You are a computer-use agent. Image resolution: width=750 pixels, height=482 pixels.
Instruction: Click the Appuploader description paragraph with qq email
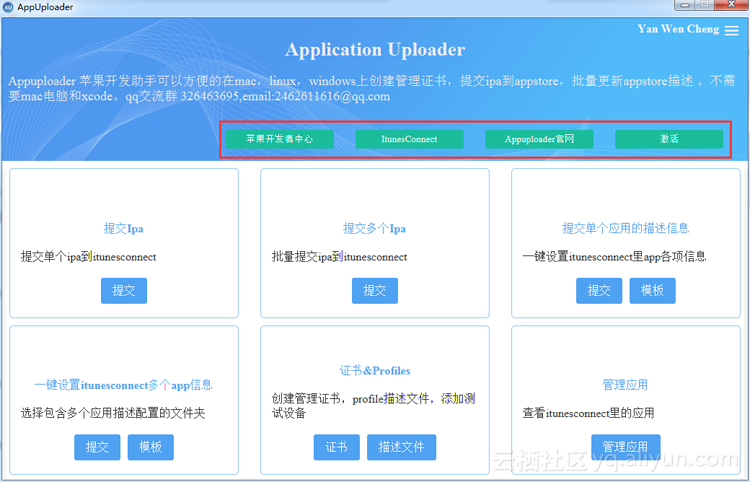click(x=372, y=88)
